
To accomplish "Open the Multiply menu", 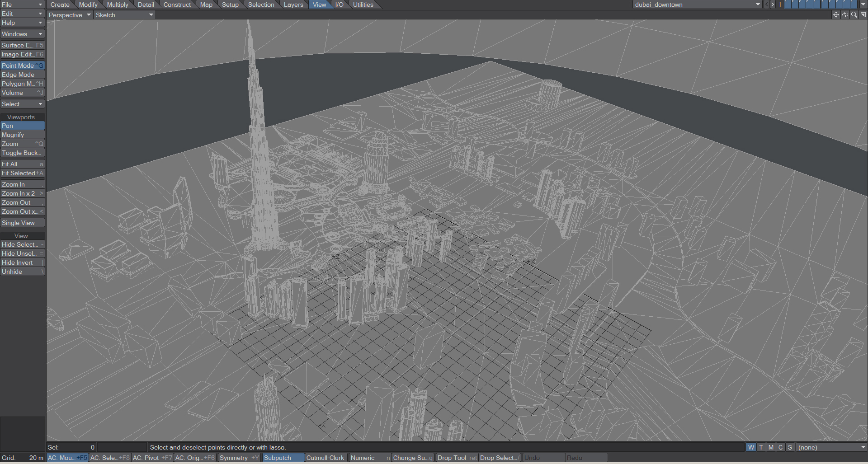I will tap(118, 5).
